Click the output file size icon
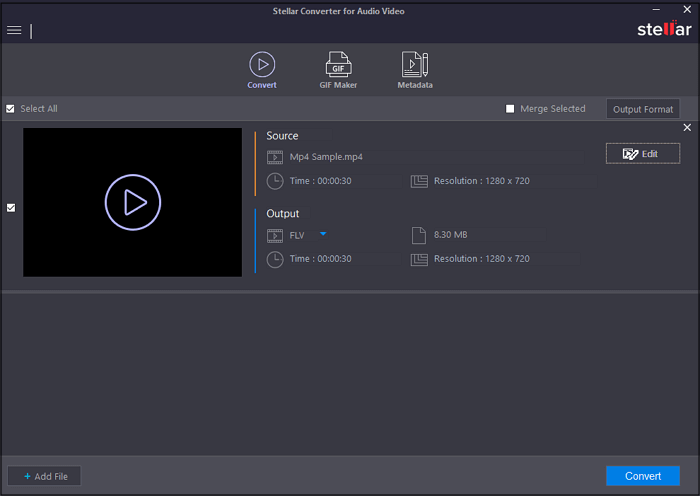700x496 pixels. click(419, 235)
